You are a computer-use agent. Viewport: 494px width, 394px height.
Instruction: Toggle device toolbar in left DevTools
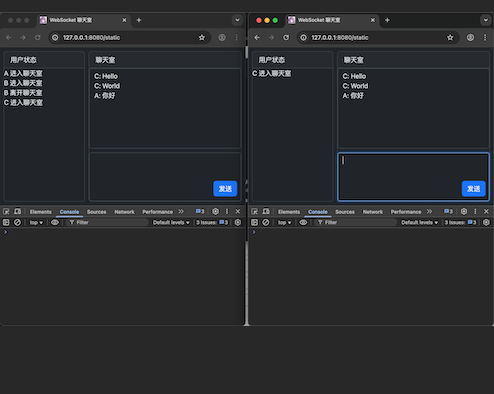pyautogui.click(x=17, y=211)
